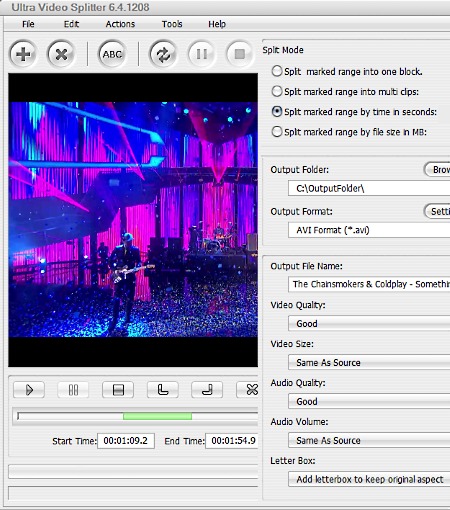Screen dimensions: 450x510
Task: Click the Remove file X icon
Action: click(x=61, y=54)
